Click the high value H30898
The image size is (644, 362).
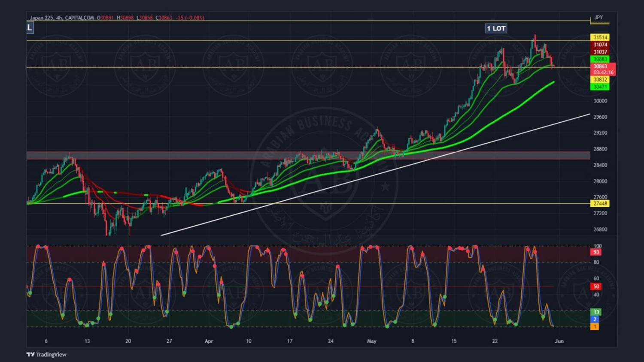(x=125, y=18)
